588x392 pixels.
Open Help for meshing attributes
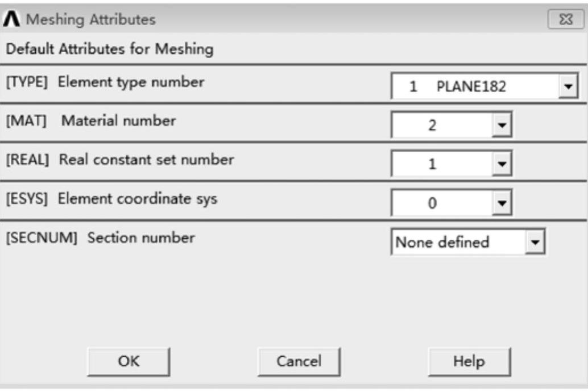469,361
